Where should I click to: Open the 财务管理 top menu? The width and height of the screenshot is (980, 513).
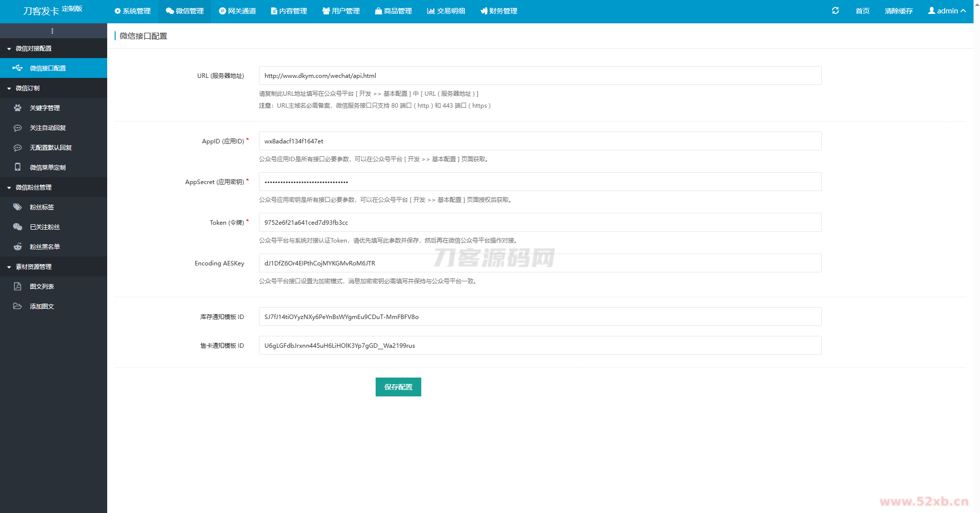click(x=499, y=11)
